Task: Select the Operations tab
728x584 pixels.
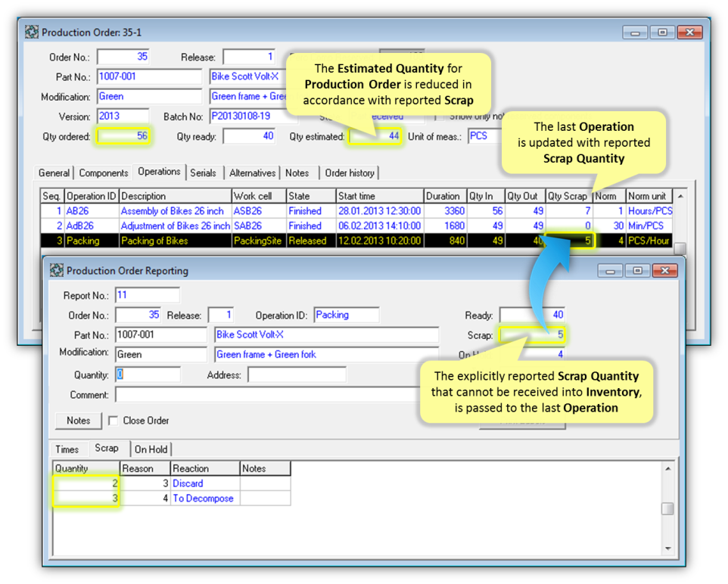Action: pyautogui.click(x=159, y=172)
